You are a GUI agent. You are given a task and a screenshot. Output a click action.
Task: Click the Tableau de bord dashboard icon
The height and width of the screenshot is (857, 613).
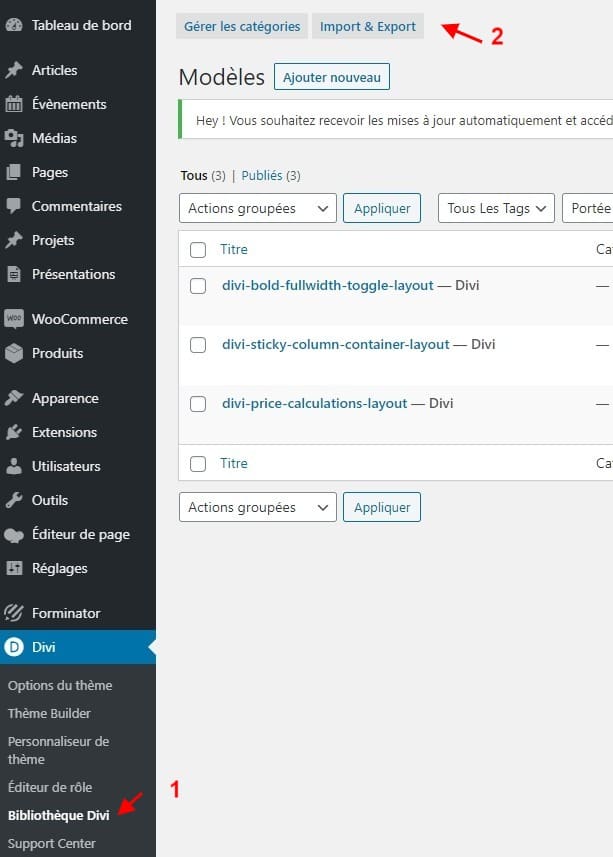14,25
